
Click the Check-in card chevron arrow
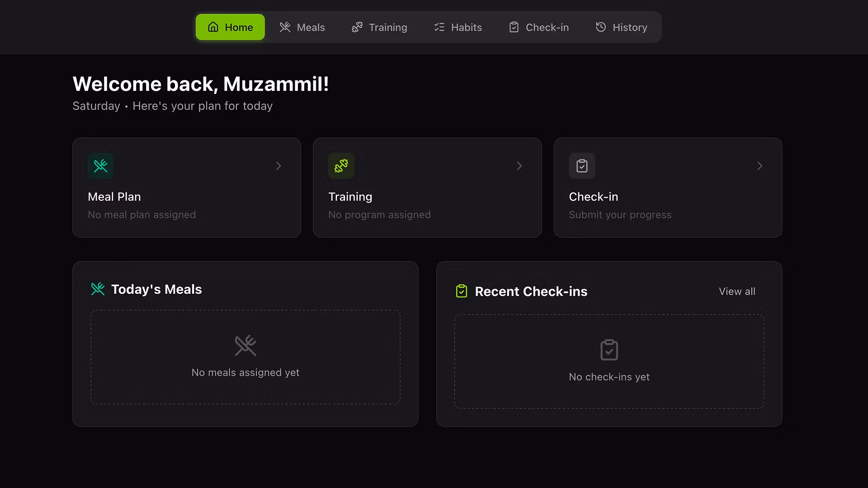point(759,166)
